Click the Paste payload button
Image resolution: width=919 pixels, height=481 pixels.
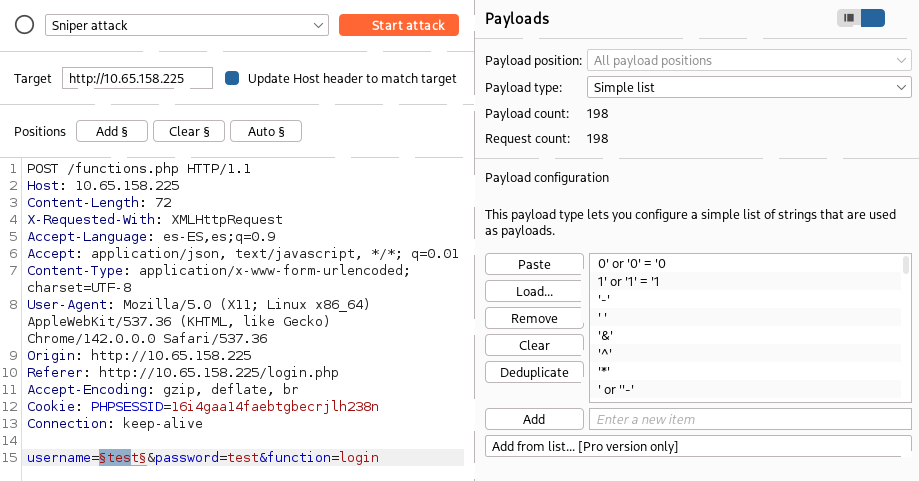(x=534, y=264)
